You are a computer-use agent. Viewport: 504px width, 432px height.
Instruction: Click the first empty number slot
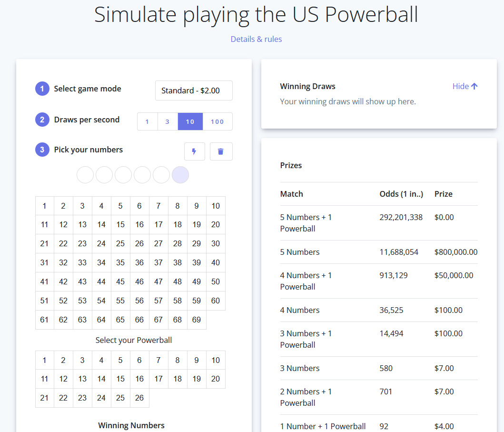click(x=85, y=175)
